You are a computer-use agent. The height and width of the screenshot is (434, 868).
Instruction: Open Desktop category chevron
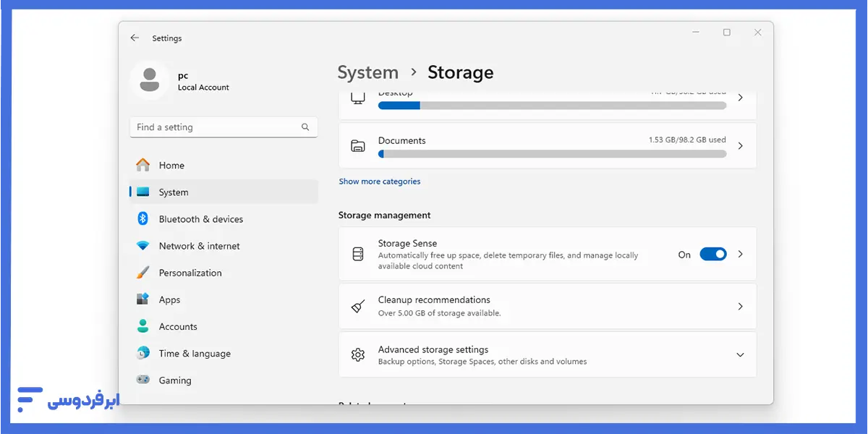[740, 98]
